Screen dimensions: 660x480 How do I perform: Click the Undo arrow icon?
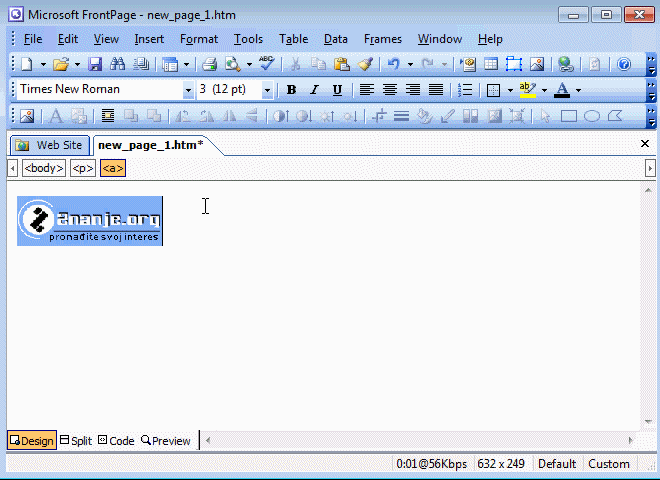(394, 64)
